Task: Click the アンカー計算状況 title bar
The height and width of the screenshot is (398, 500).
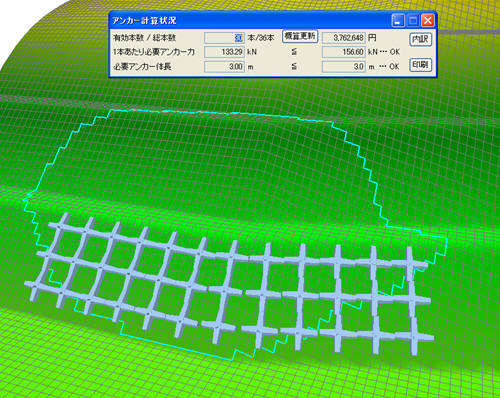Action: coord(250,21)
